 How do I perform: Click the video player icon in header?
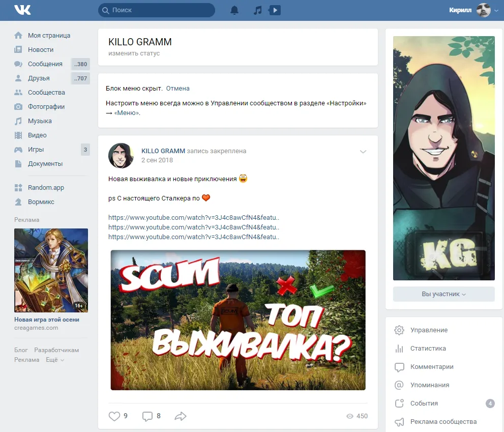point(275,10)
